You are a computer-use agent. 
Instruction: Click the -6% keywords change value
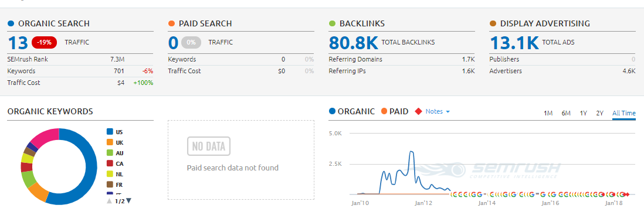click(148, 71)
